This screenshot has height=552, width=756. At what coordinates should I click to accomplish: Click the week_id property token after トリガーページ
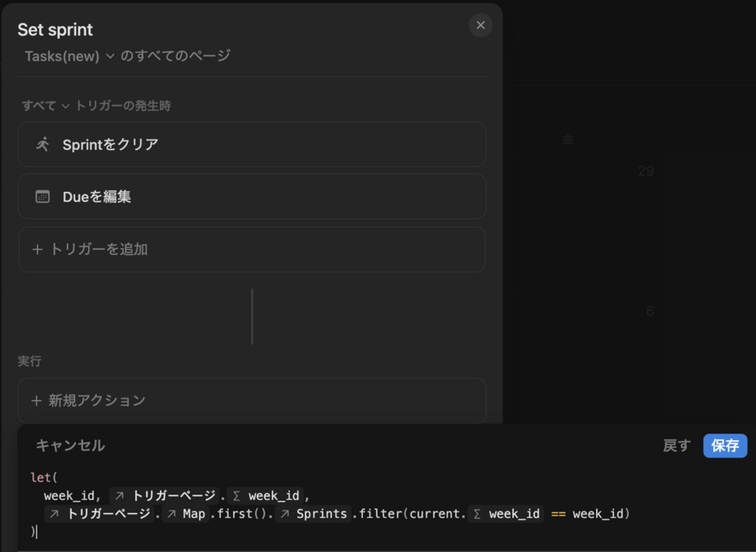pos(266,496)
